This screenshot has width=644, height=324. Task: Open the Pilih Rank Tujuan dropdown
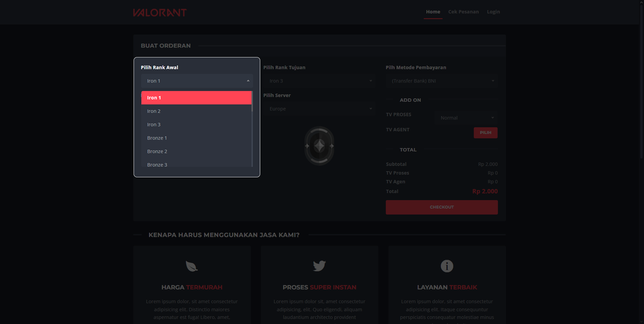[319, 81]
